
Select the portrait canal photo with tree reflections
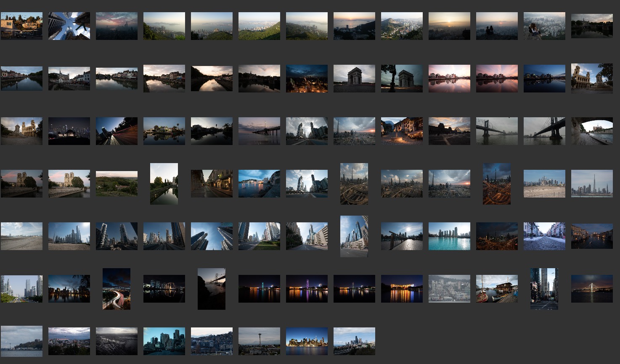(x=164, y=184)
